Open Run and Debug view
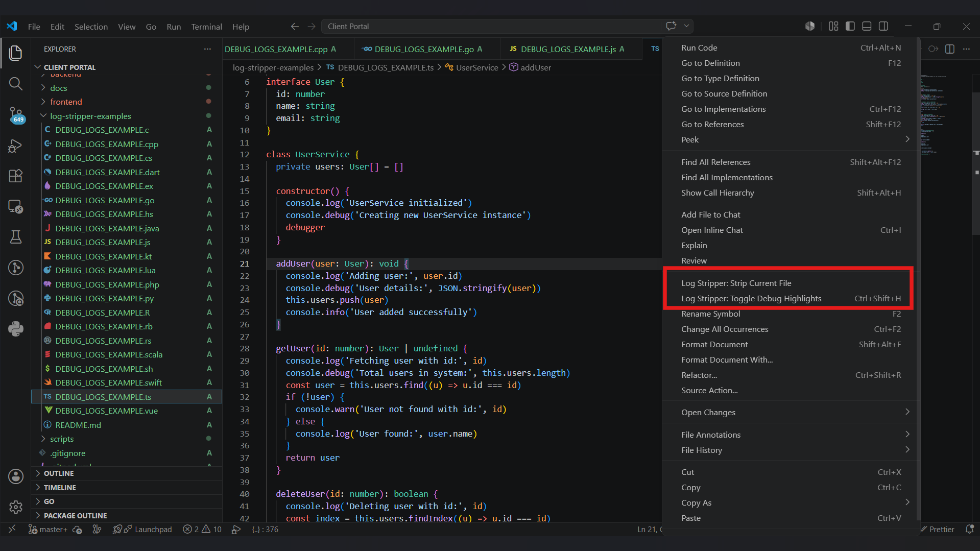980x551 pixels. (x=16, y=146)
